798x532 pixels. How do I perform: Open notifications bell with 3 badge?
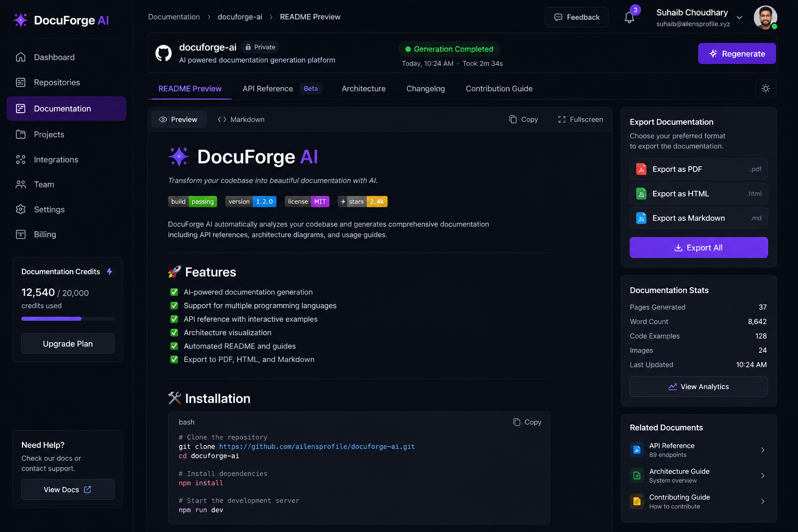[630, 18]
